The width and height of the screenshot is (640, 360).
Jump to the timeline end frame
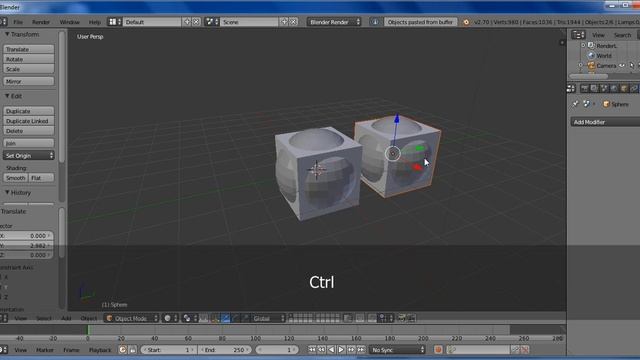pos(361,350)
